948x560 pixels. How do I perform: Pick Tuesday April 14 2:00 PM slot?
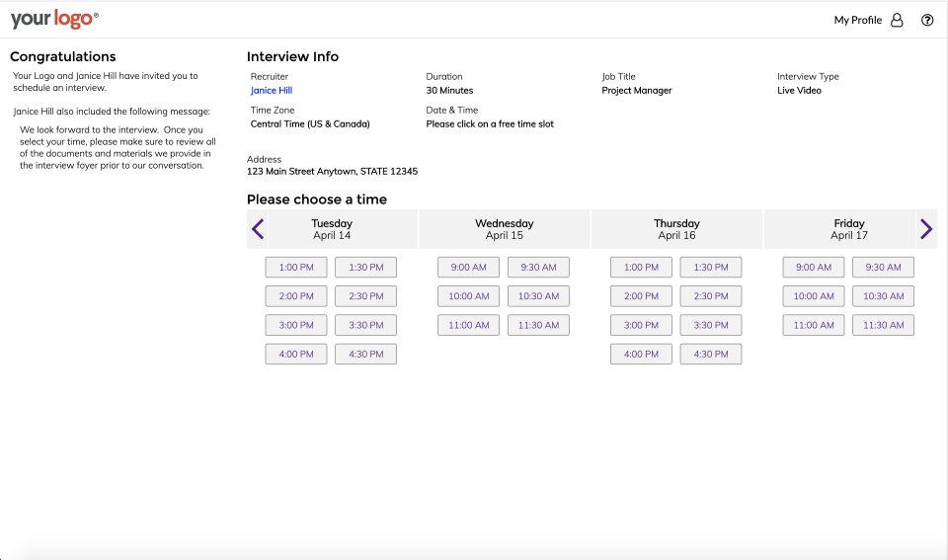pyautogui.click(x=296, y=296)
